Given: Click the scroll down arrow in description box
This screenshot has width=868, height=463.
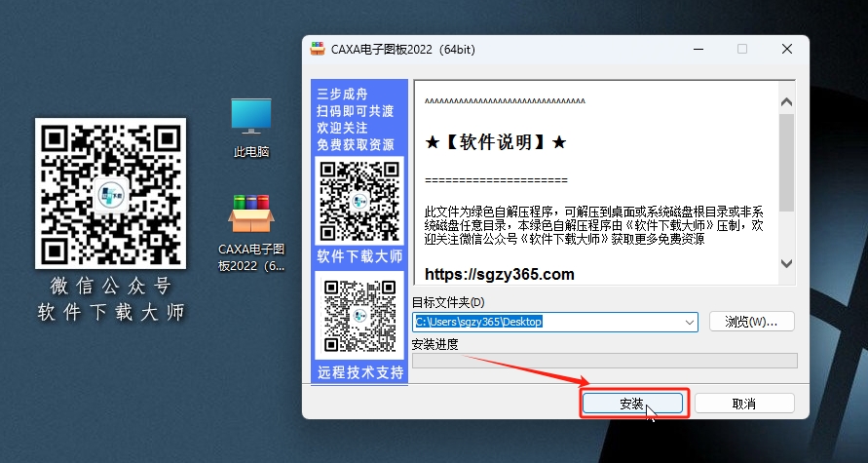Looking at the screenshot, I should tap(786, 263).
